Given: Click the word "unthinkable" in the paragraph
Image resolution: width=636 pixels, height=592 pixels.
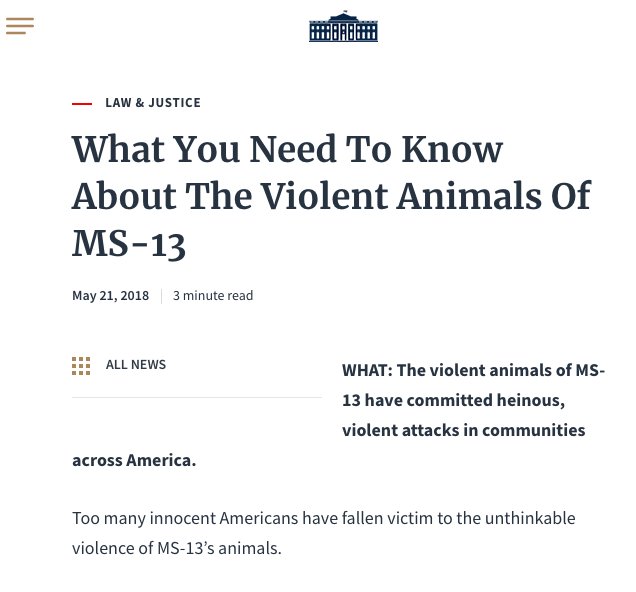Looking at the screenshot, I should click(x=530, y=518).
